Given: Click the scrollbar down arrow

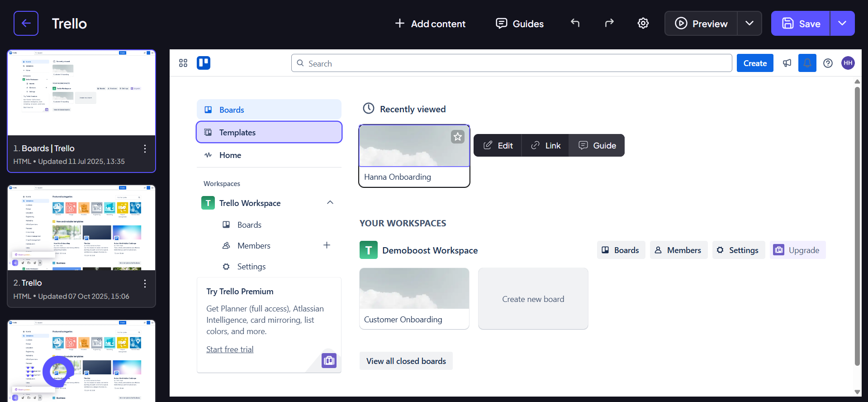Looking at the screenshot, I should click(857, 392).
